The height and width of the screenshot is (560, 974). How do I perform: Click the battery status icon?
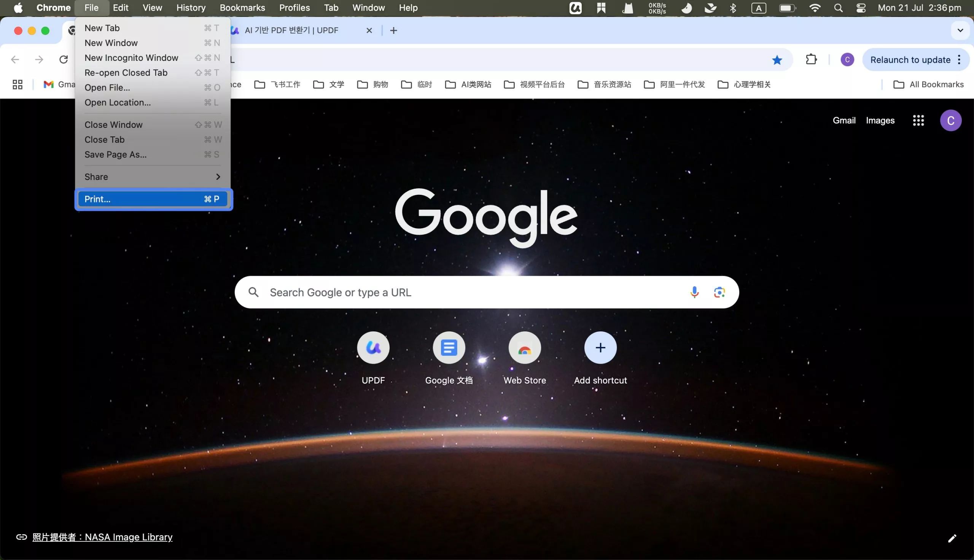click(787, 8)
